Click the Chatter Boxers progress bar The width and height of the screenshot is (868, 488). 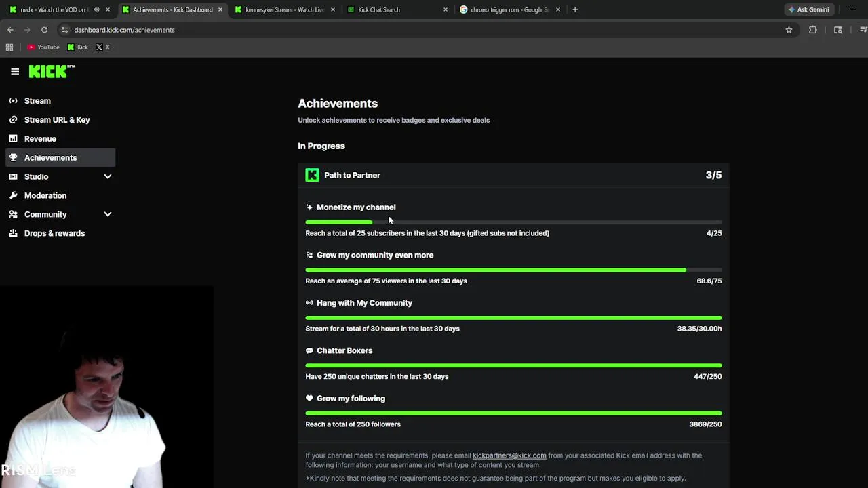(x=513, y=365)
